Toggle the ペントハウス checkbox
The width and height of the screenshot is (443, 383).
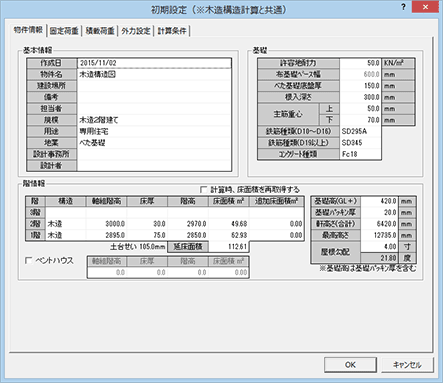pyautogui.click(x=29, y=260)
